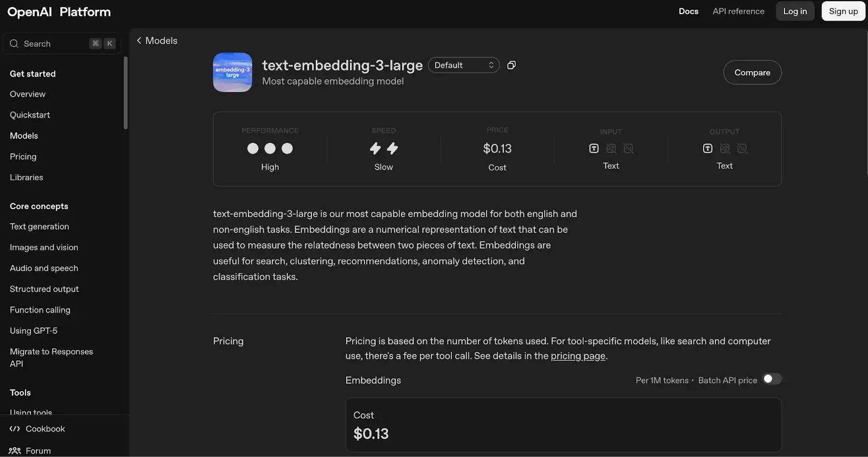
Task: Open Overview in the sidebar
Action: point(28,94)
